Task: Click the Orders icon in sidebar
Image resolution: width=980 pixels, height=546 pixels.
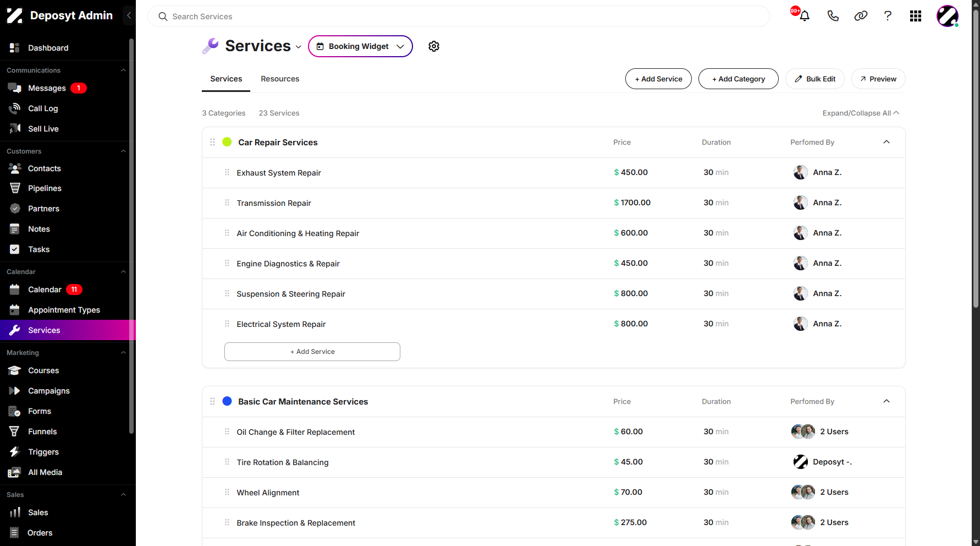Action: pyautogui.click(x=15, y=533)
